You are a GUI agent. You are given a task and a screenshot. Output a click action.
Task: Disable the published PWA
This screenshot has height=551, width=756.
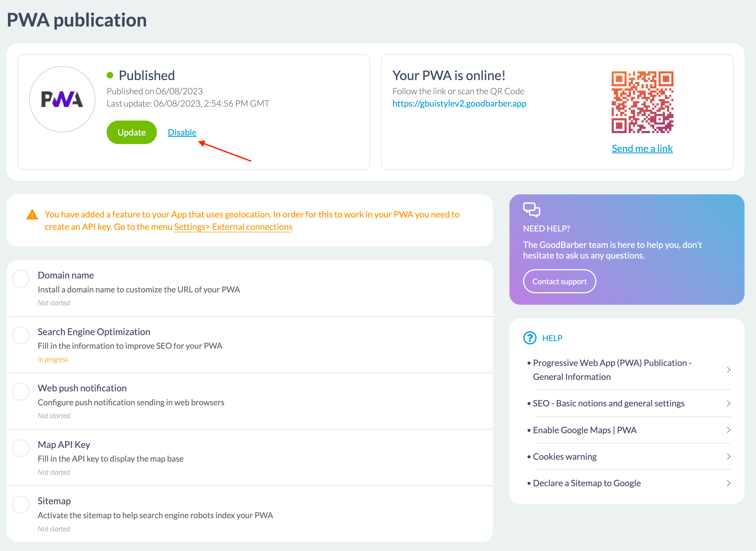[182, 132]
